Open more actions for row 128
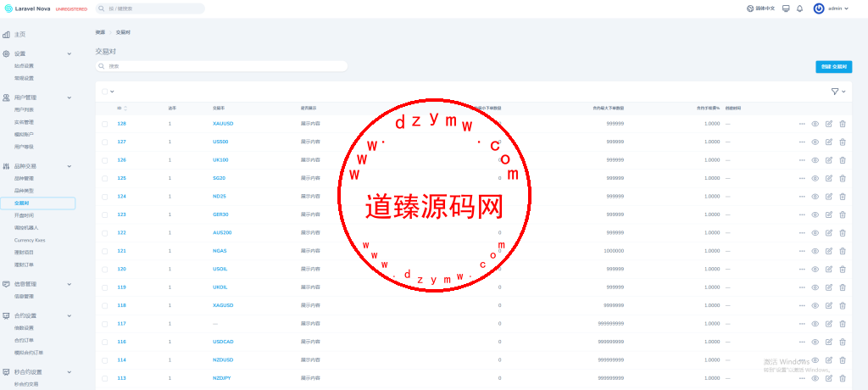Screen dimensions: 868x390 [802, 124]
